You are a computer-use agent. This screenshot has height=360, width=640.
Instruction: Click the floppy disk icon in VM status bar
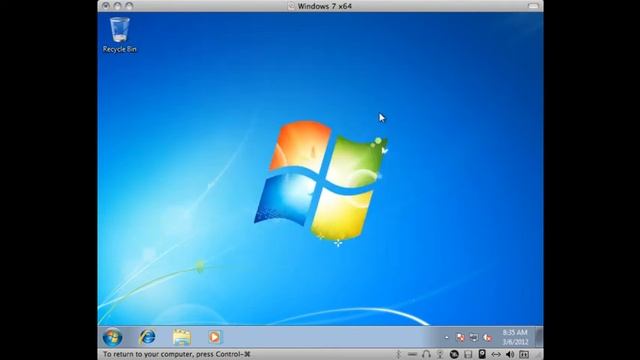coord(468,354)
